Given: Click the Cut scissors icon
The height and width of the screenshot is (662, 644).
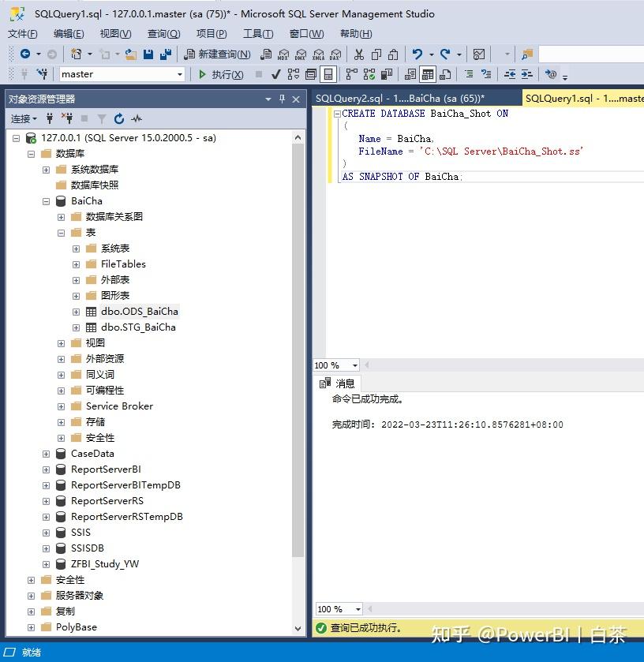Looking at the screenshot, I should [x=359, y=54].
